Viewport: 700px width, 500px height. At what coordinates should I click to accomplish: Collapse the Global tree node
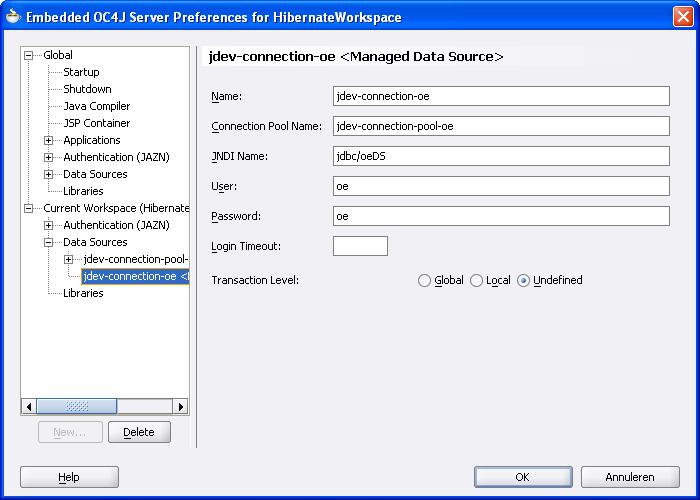tap(29, 55)
